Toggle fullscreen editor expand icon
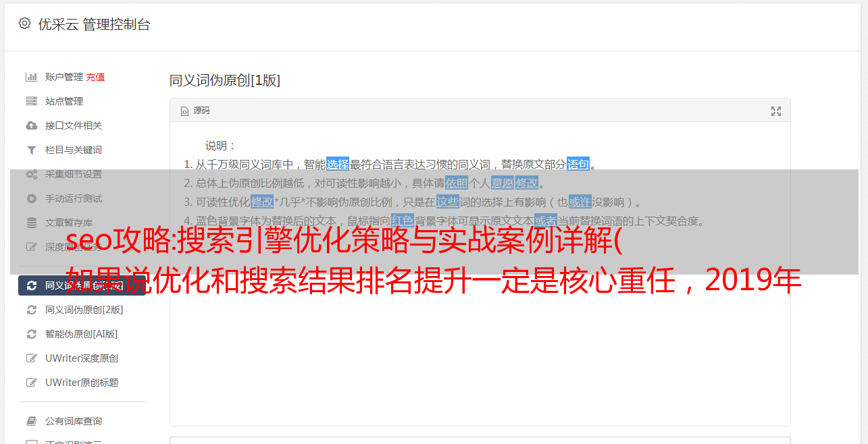The width and height of the screenshot is (868, 444). 776,111
